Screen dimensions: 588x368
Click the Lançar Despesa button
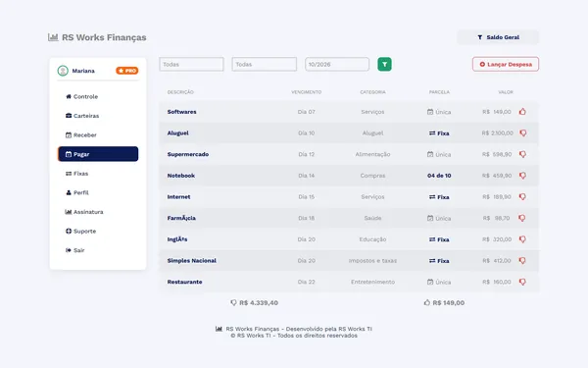(506, 64)
